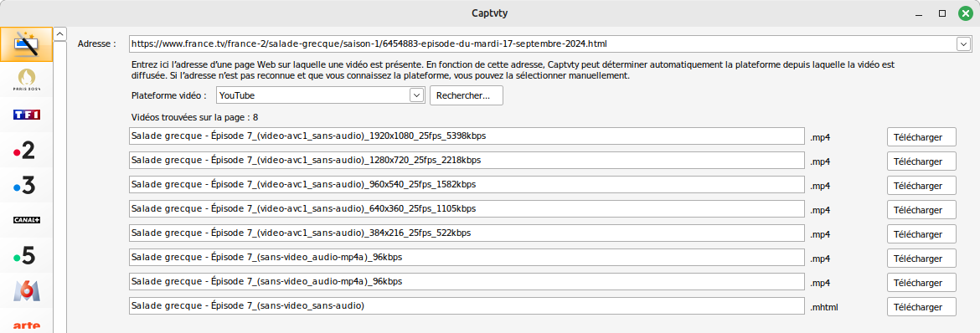Edit the 960x540 1582kbps filename field
The height and width of the screenshot is (333, 980).
(467, 185)
